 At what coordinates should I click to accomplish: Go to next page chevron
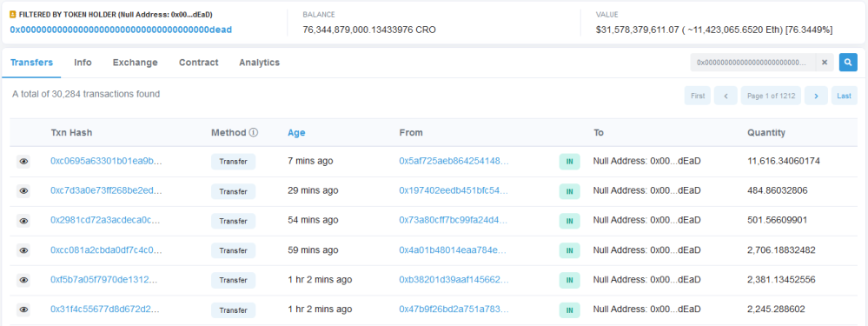click(816, 96)
